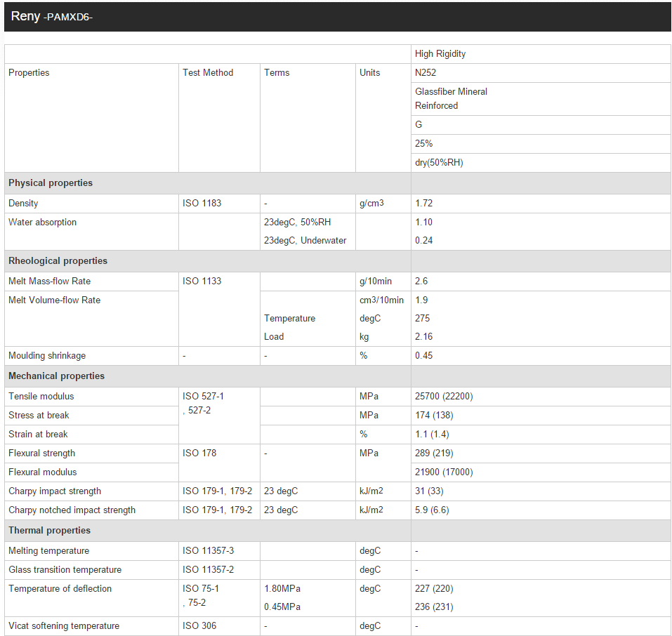Select the ISO 11357-3 test method cell
This screenshot has height=636, width=672.
coord(219,551)
